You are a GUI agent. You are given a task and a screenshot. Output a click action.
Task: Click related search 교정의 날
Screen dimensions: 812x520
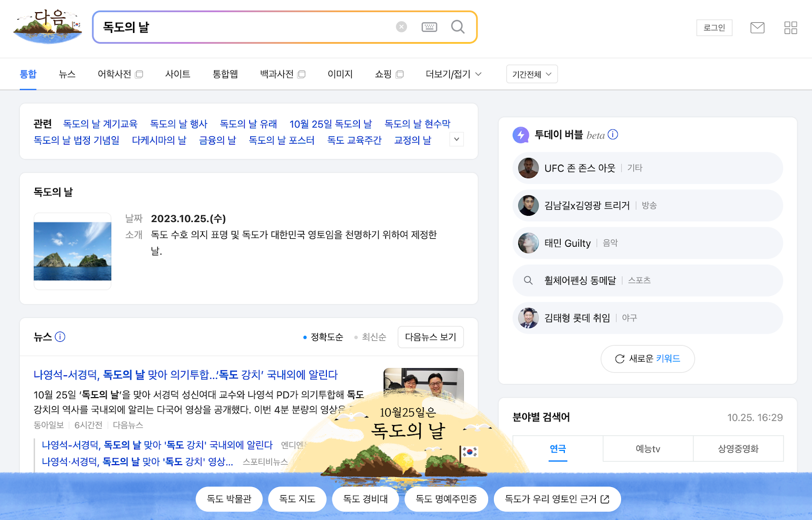coord(413,140)
